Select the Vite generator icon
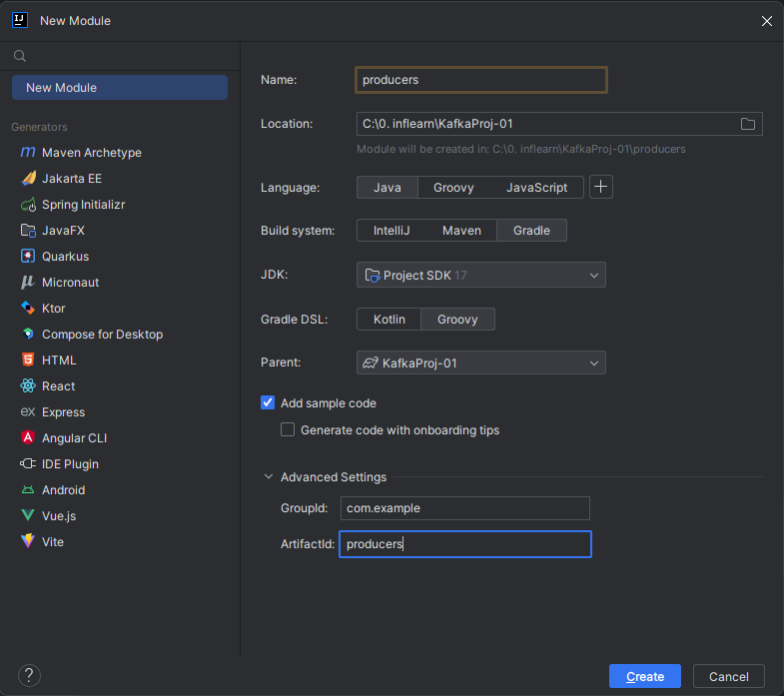The width and height of the screenshot is (784, 696). tap(28, 541)
